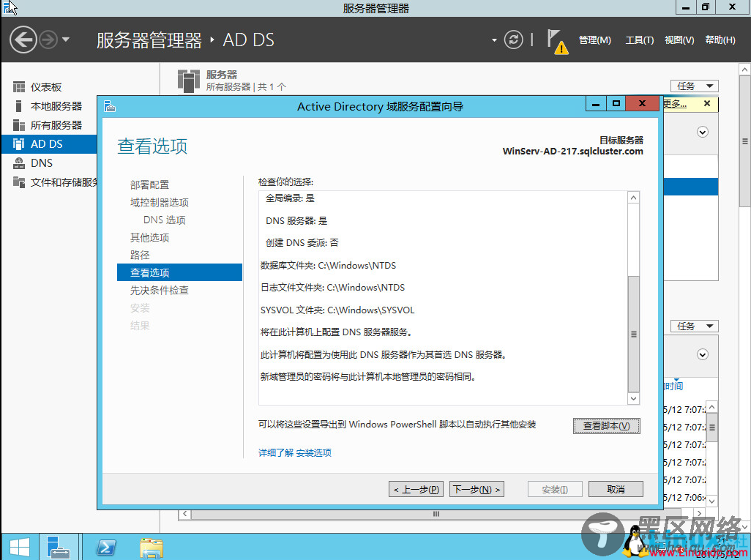Go to 路径 wizard step

[140, 255]
